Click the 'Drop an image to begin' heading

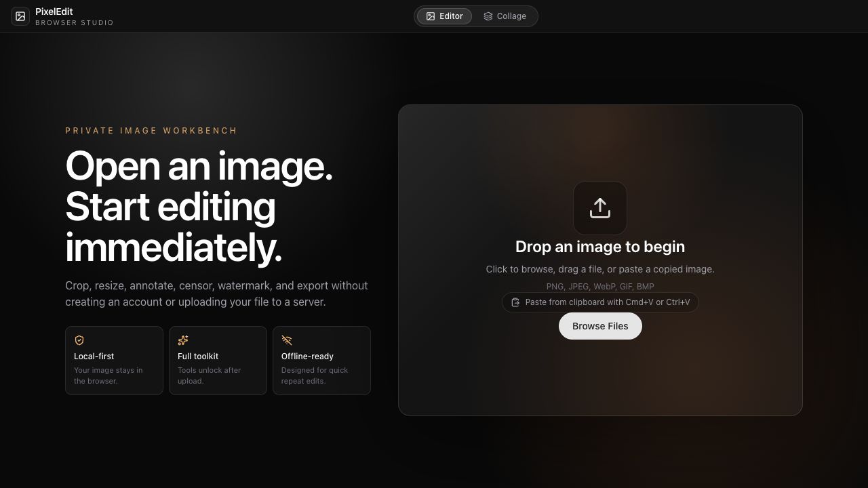pos(600,247)
